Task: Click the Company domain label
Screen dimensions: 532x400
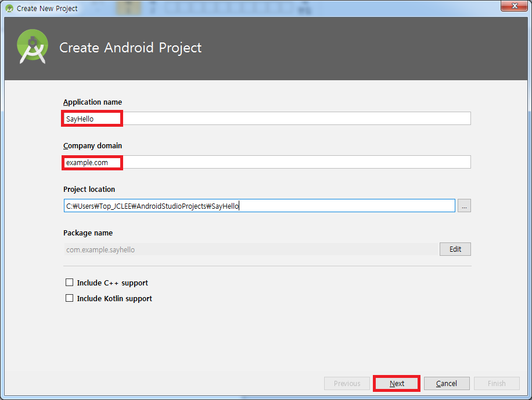Action: pos(92,146)
